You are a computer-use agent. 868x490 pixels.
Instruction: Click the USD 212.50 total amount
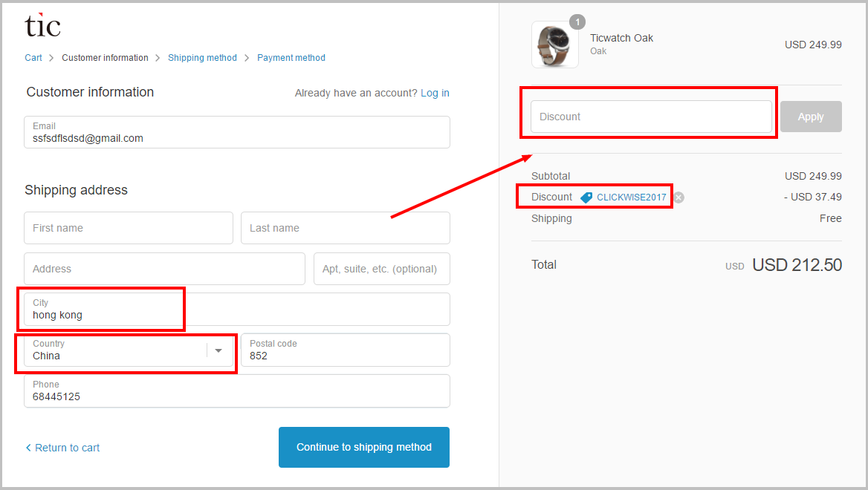coord(797,265)
